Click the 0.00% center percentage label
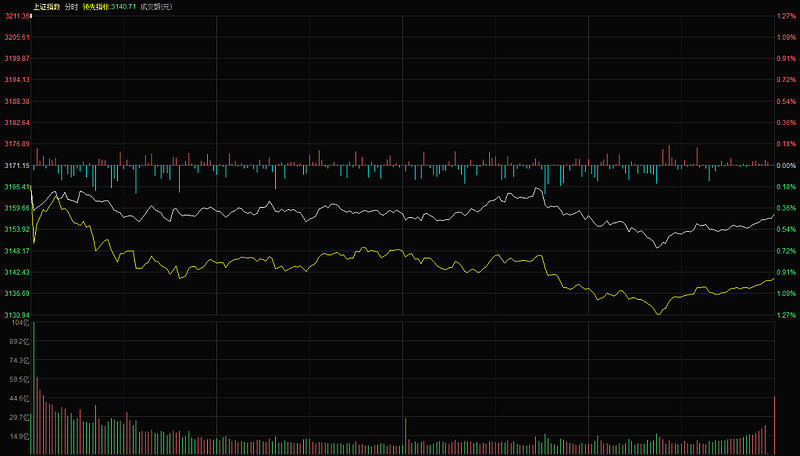 click(786, 165)
